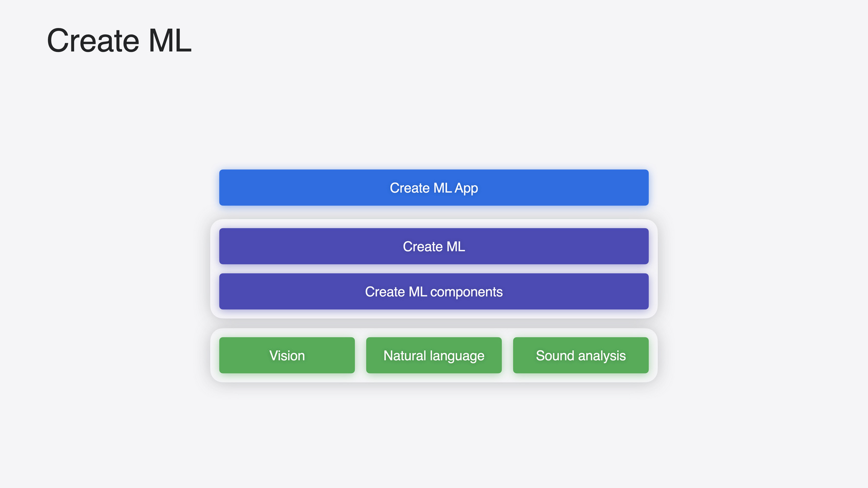Screen dimensions: 868x488
Task: Click the word Create in the slide title
Action: (x=93, y=41)
